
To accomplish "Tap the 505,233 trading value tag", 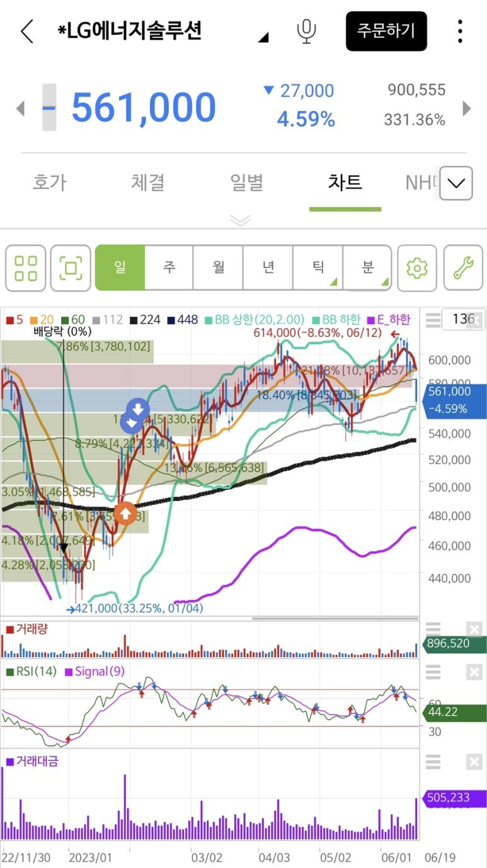I will pyautogui.click(x=455, y=798).
